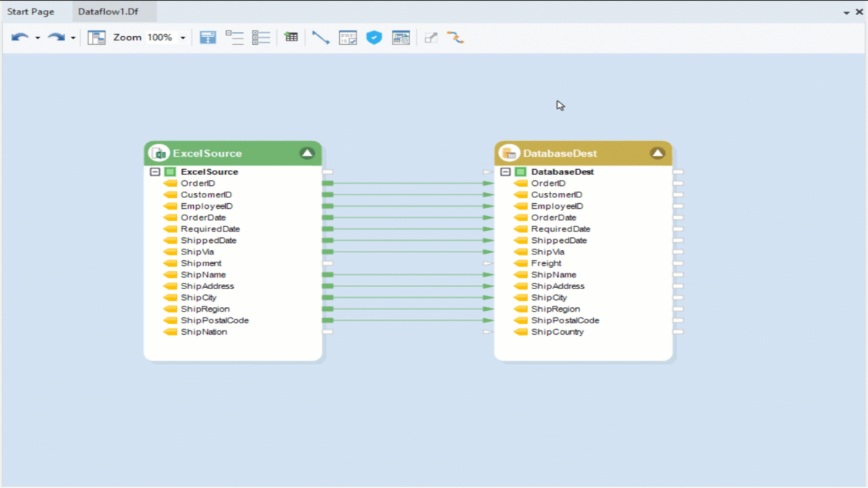The height and width of the screenshot is (488, 868).
Task: Click the output port beside the Shipment field
Action: pyautogui.click(x=328, y=263)
